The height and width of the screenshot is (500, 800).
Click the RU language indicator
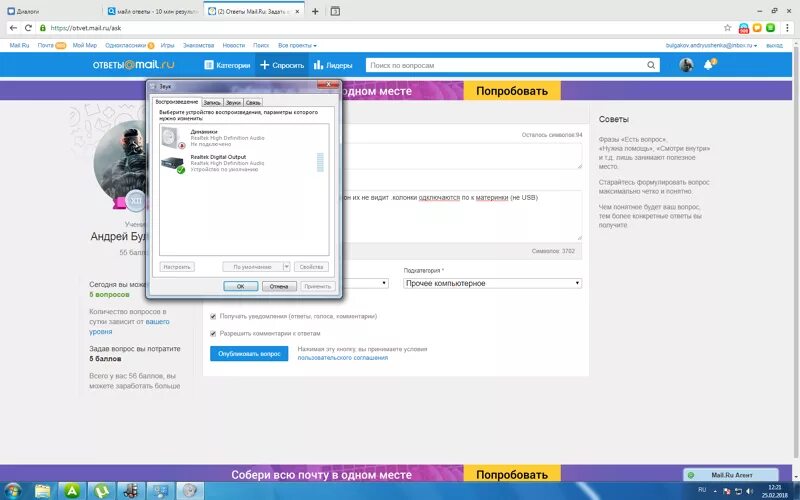702,490
